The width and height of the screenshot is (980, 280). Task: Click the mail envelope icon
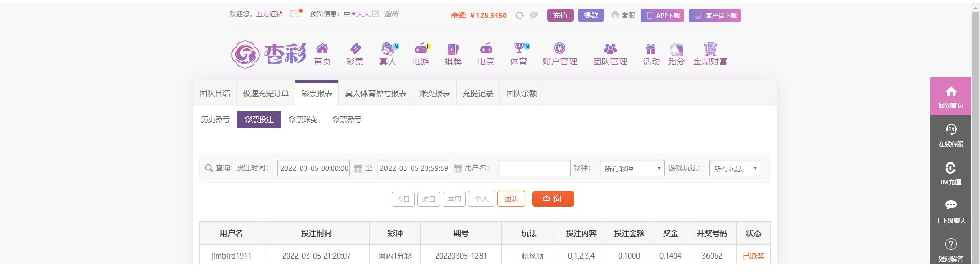click(x=295, y=14)
